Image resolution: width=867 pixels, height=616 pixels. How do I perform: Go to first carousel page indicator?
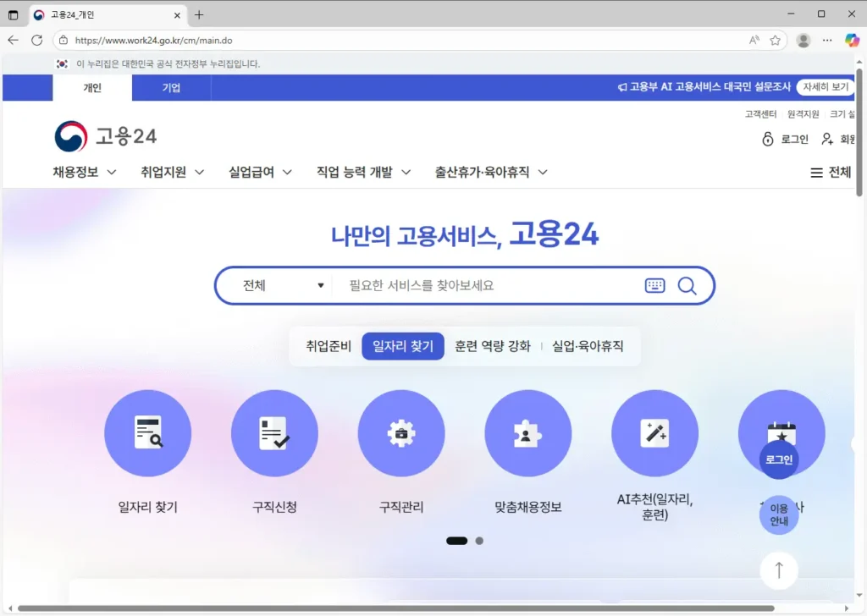[x=456, y=541]
